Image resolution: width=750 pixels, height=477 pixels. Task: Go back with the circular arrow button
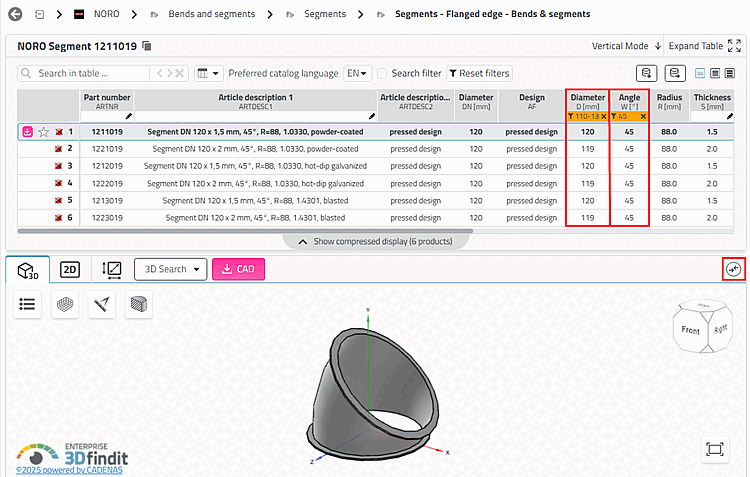(x=15, y=14)
